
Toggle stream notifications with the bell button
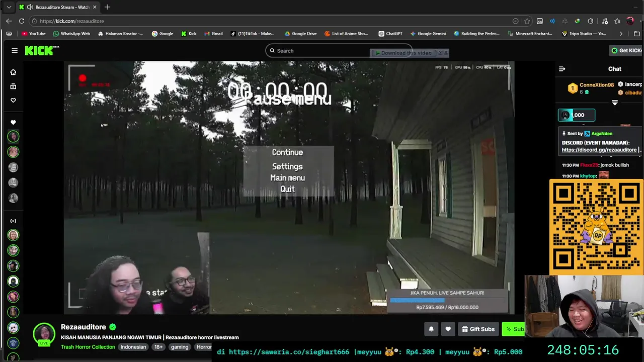click(431, 329)
